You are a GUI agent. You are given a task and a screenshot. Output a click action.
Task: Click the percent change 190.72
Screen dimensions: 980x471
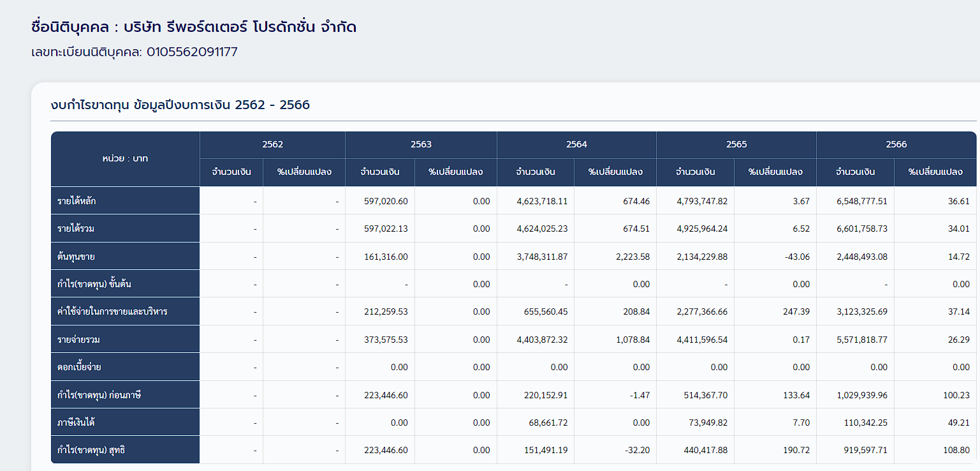[x=796, y=450]
